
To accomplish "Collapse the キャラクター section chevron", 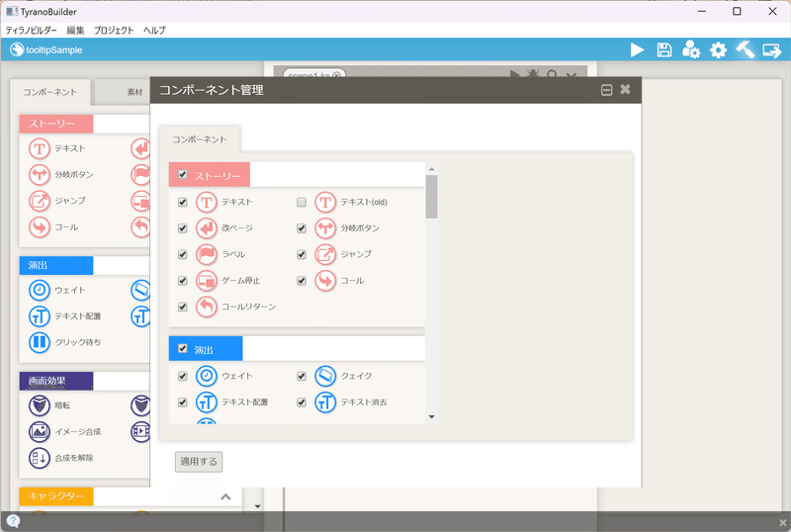I will point(225,496).
